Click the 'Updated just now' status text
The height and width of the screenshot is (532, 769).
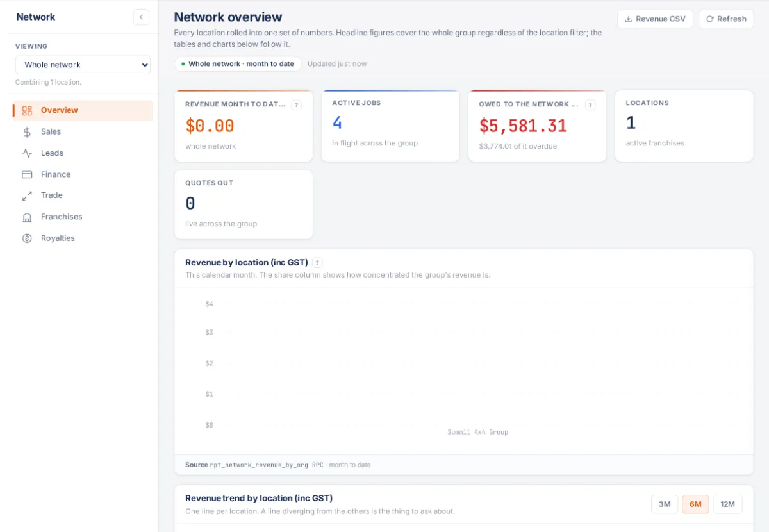(x=337, y=64)
